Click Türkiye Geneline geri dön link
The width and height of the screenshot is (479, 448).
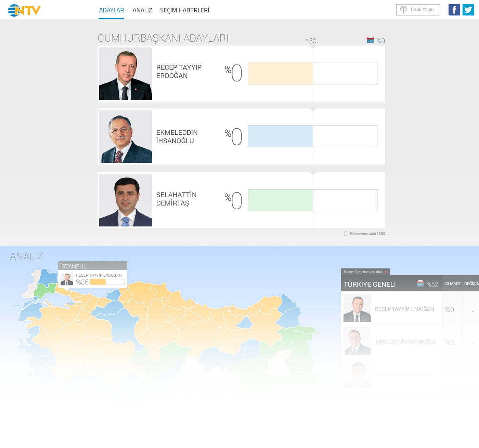point(363,272)
